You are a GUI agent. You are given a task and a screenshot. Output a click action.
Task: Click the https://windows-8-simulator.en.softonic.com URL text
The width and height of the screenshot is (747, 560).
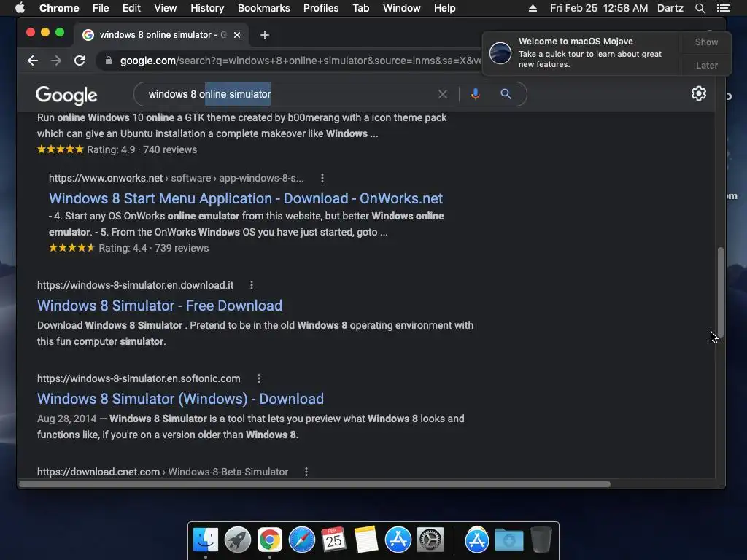coord(139,378)
